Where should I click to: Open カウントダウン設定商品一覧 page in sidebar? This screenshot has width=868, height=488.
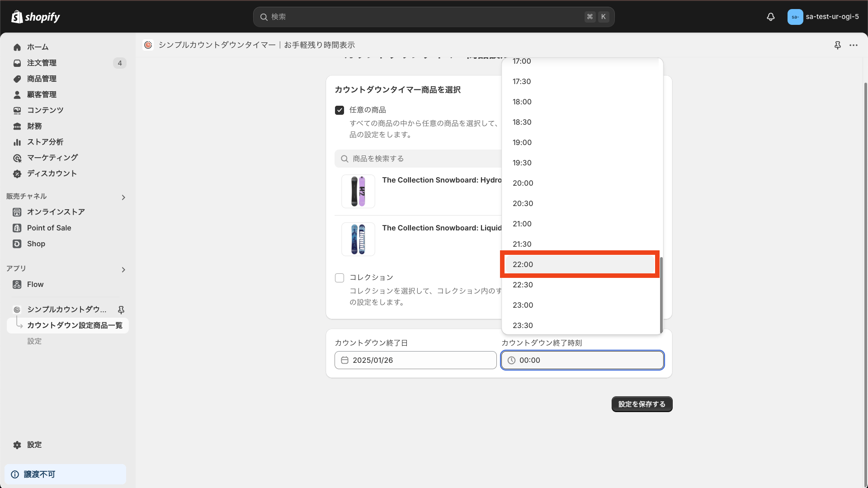(75, 325)
